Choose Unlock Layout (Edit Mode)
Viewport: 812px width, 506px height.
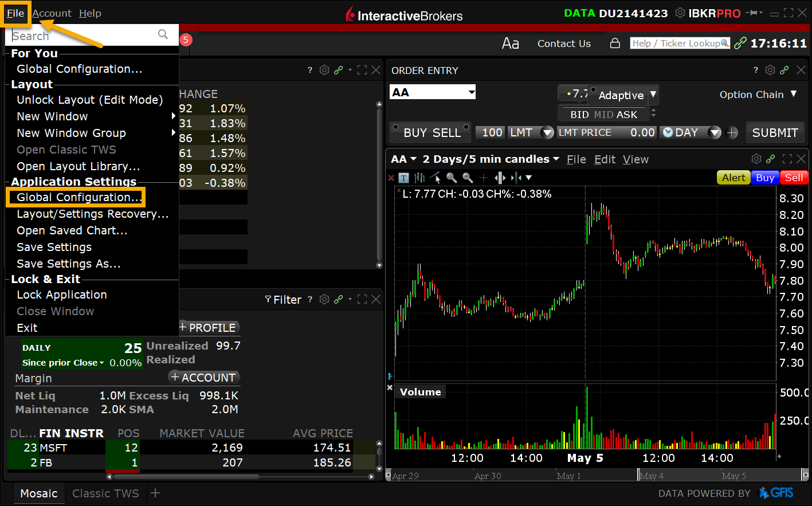pyautogui.click(x=90, y=100)
